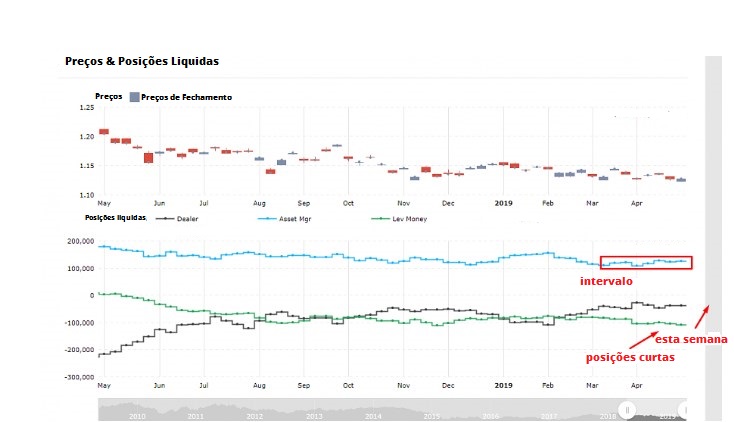Click the last blue candlestick after April

coord(681,180)
